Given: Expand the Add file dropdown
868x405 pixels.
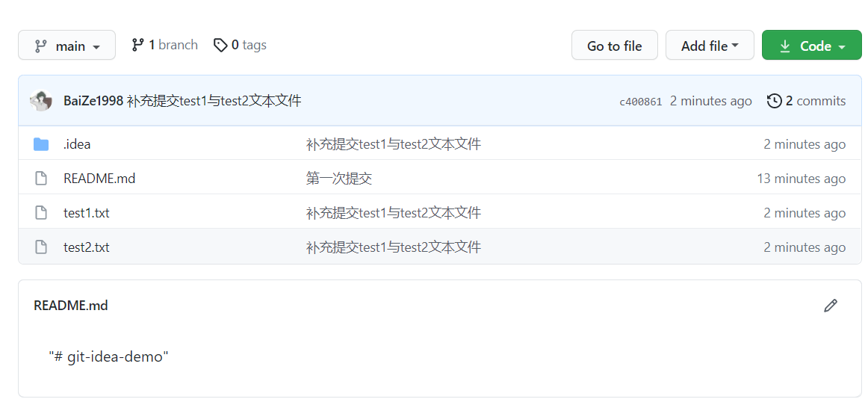Looking at the screenshot, I should point(710,46).
